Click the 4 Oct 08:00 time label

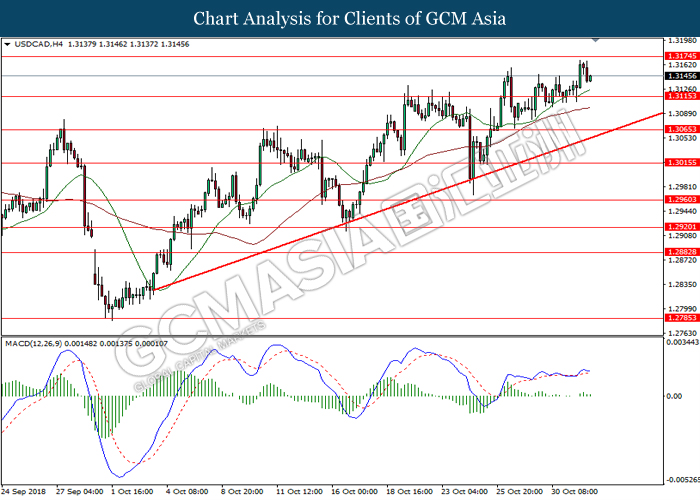187,492
